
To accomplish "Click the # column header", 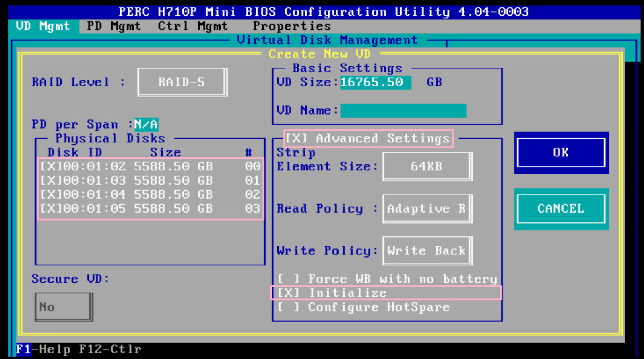I will click(x=248, y=153).
